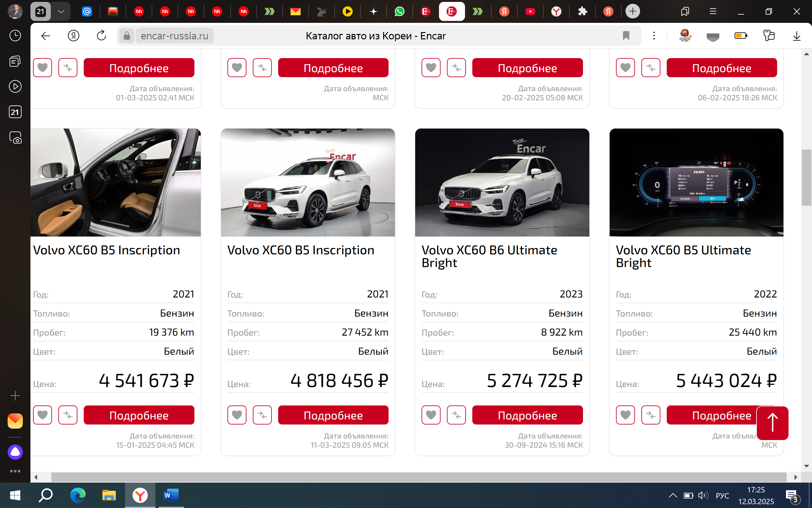Open photo of white Volvo in bright showroom
The height and width of the screenshot is (508, 812).
[308, 183]
